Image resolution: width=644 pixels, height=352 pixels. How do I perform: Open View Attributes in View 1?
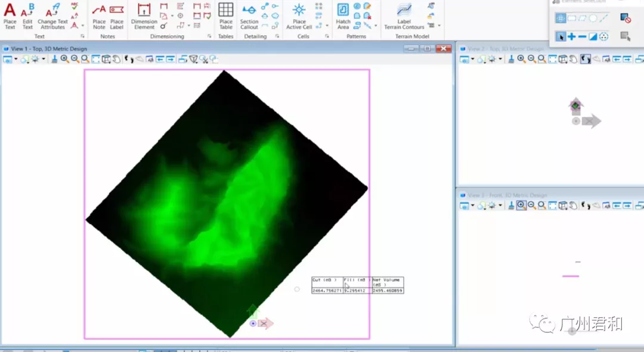pos(8,60)
